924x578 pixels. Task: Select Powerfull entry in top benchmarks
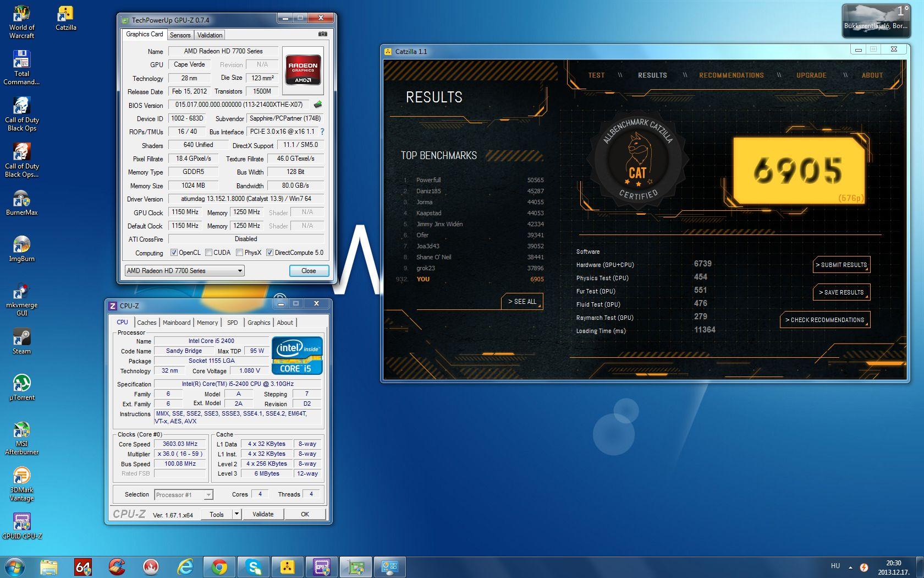pos(473,180)
